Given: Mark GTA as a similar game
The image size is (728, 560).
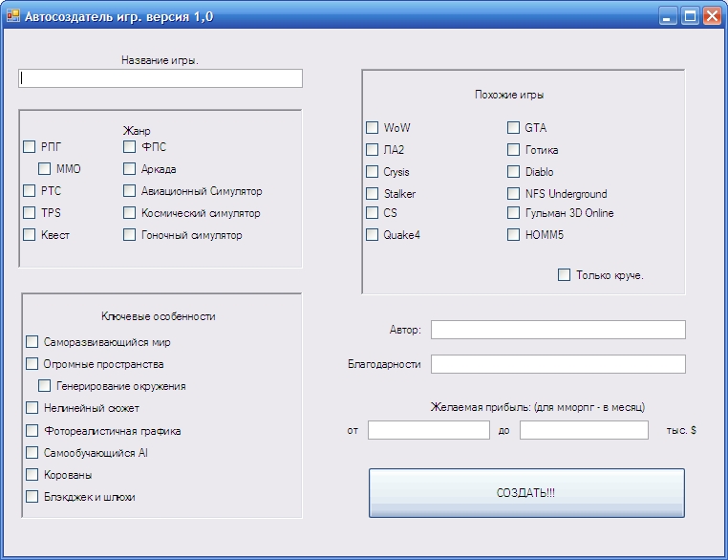Looking at the screenshot, I should [x=514, y=128].
